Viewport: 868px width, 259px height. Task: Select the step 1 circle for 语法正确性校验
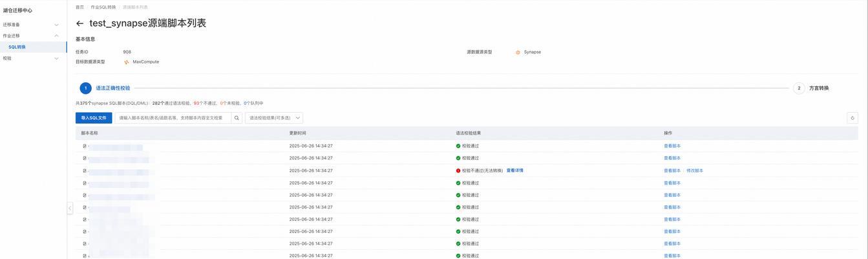point(85,88)
